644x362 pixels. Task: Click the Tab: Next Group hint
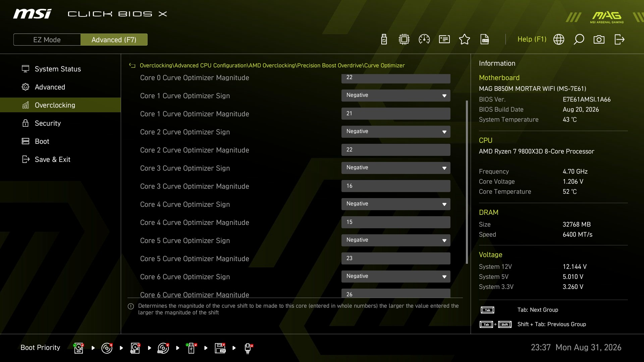coord(538,310)
